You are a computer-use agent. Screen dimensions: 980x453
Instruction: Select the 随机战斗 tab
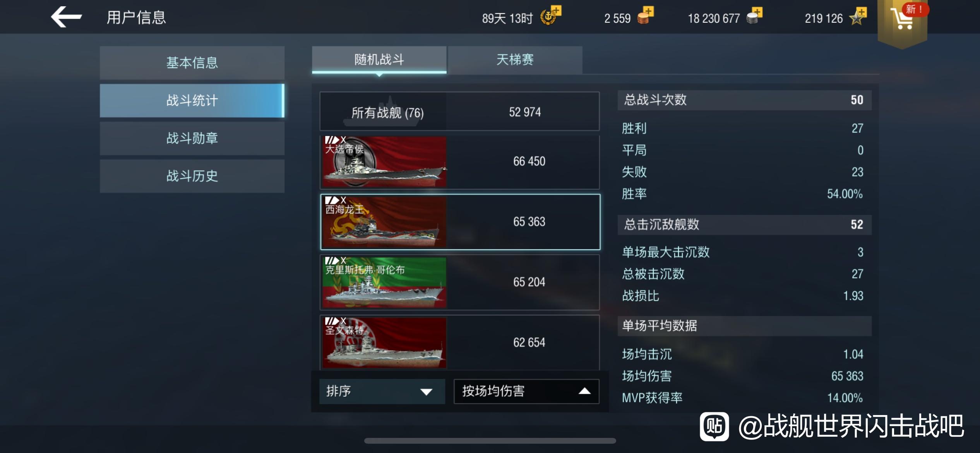(x=379, y=60)
